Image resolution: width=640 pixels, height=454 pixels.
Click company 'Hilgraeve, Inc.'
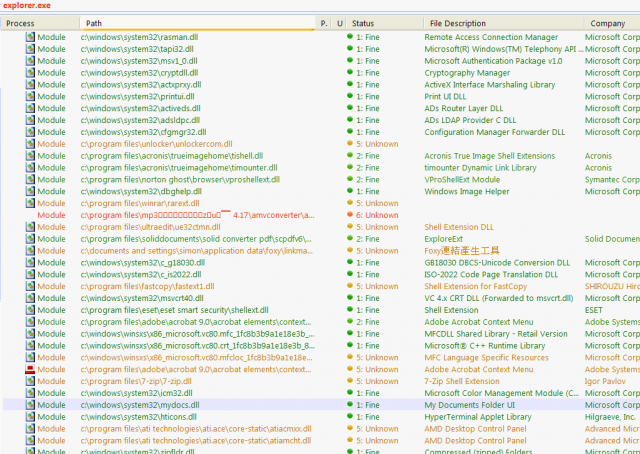610,417
